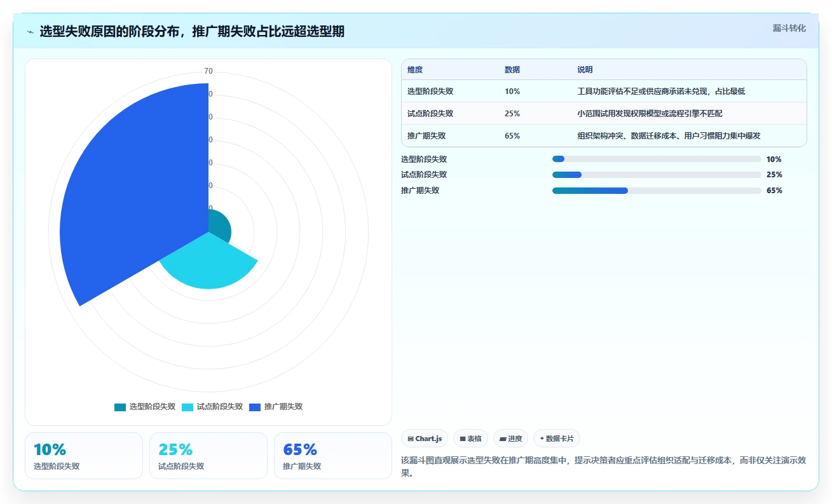Select the Chart.js tag chip

click(425, 439)
